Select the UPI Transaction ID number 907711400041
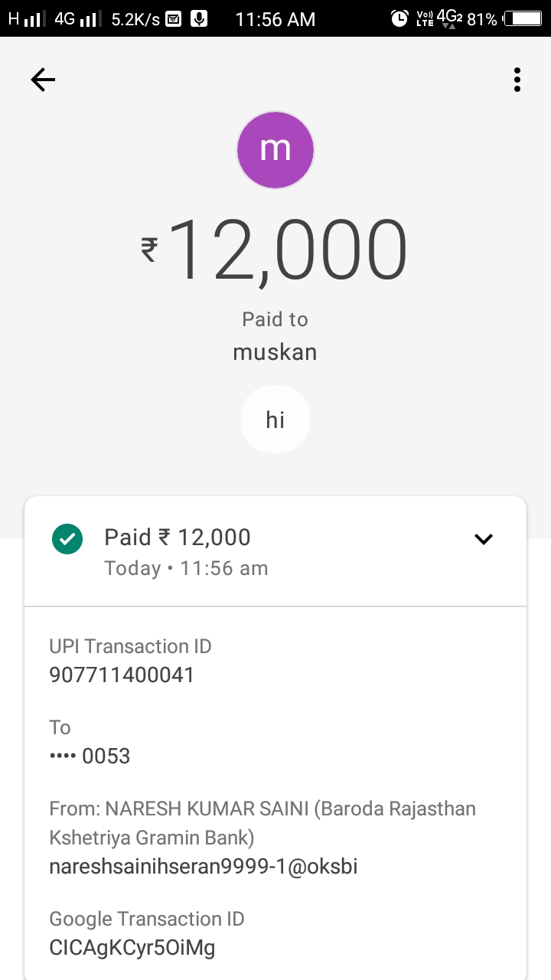This screenshot has height=980, width=551. click(122, 675)
